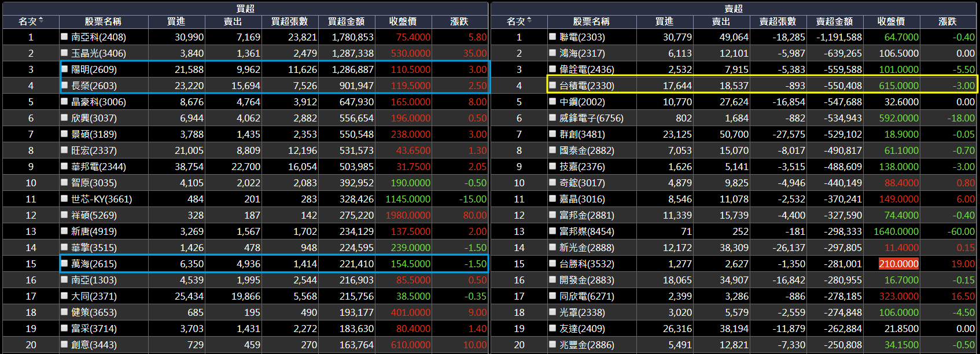Select checkbox for 鴻海(2317)
Screen dimensions: 980x354
click(552, 53)
